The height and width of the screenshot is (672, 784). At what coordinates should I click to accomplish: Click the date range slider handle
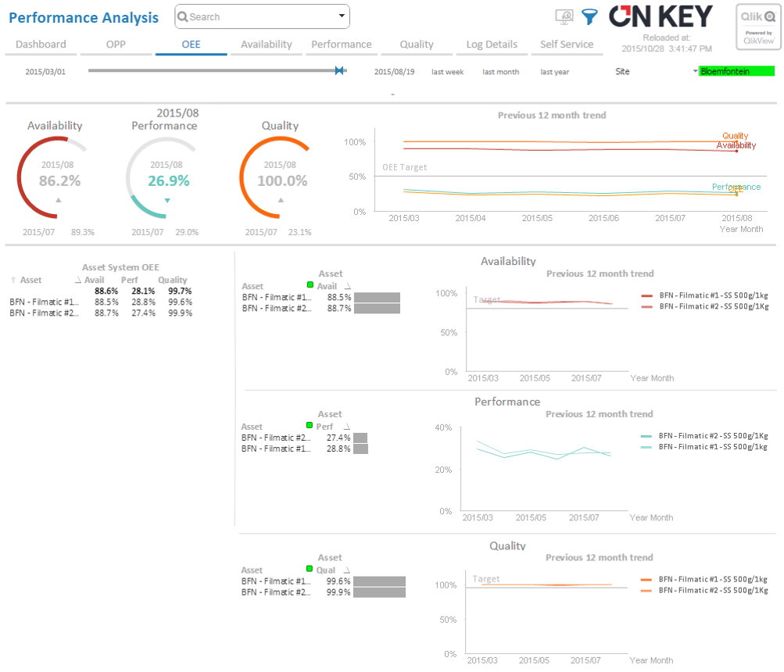click(339, 70)
